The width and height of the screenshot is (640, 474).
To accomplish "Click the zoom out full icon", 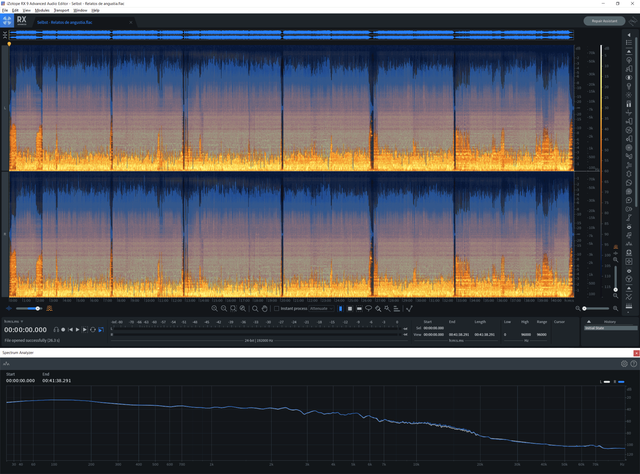I will (242, 309).
